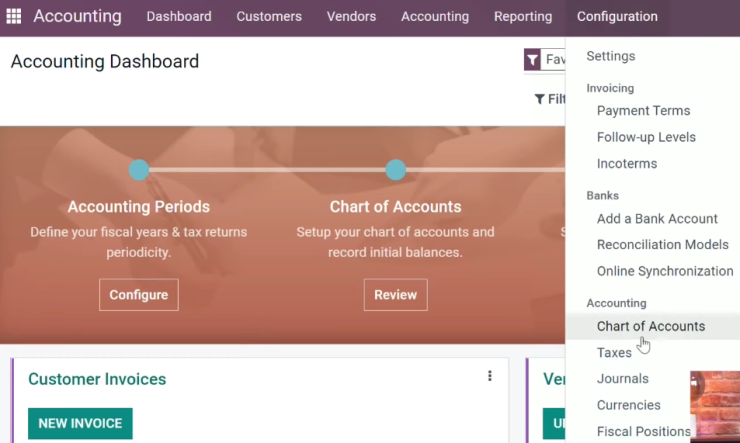This screenshot has width=740, height=443.
Task: Click the filter funnel icon in search box
Action: [x=532, y=59]
